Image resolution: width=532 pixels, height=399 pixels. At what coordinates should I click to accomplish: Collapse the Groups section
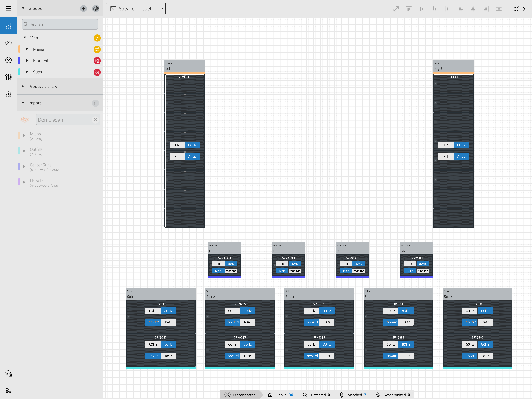23,8
